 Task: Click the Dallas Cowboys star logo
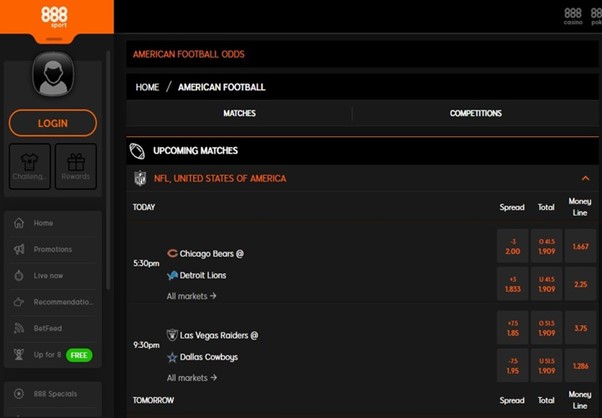[172, 357]
